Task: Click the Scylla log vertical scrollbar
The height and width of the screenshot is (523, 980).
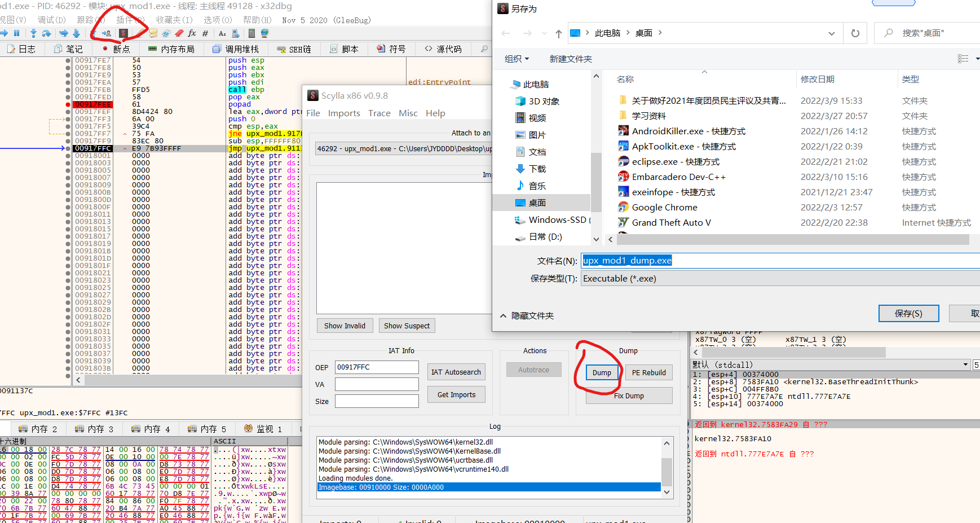Action: coord(667,468)
